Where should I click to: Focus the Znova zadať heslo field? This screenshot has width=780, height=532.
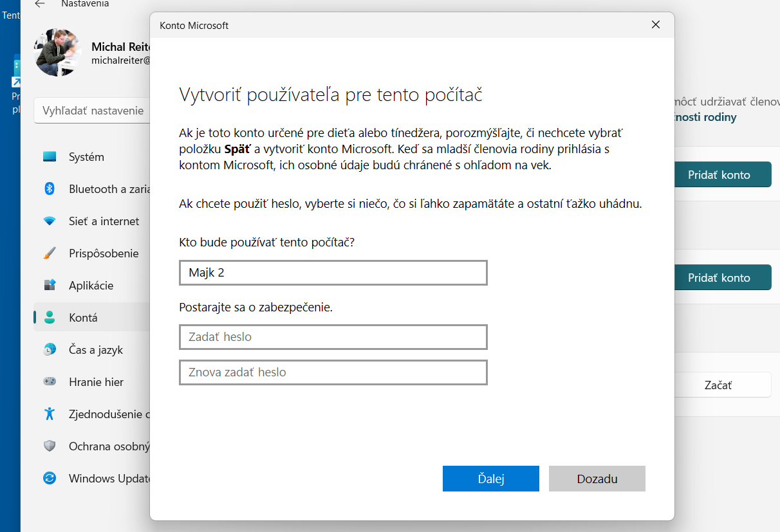(x=333, y=372)
